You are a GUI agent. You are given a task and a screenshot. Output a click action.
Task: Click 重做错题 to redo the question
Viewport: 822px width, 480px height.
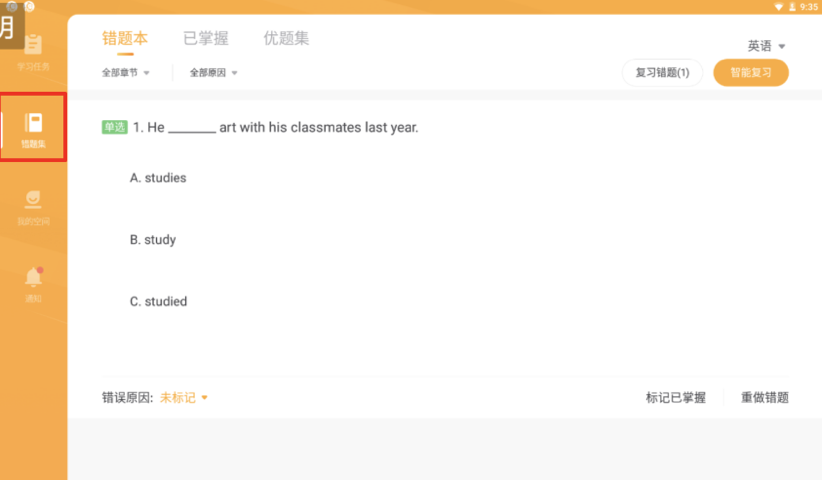(x=764, y=398)
